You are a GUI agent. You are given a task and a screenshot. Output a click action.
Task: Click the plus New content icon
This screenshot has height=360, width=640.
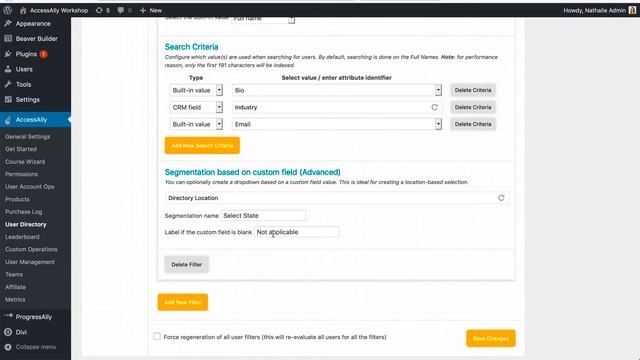coord(142,10)
